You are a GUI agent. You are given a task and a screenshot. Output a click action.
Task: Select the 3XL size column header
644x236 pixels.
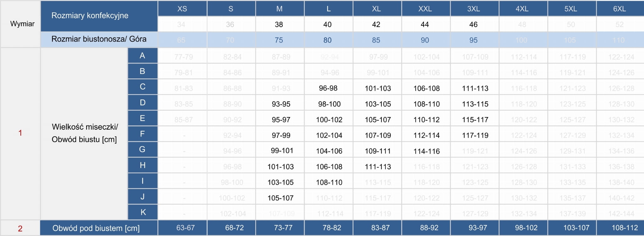coord(474,8)
